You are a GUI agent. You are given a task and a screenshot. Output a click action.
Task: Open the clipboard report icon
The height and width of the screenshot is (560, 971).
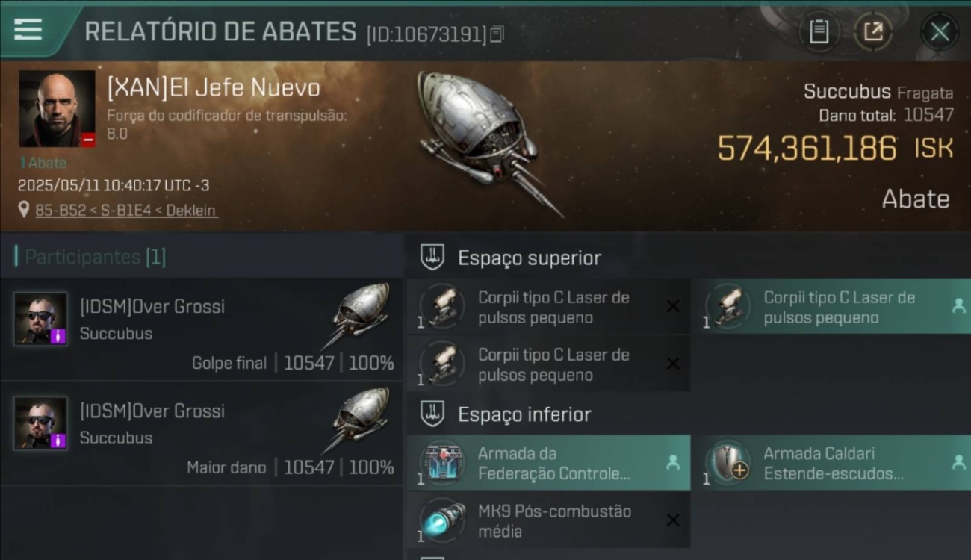(x=819, y=32)
